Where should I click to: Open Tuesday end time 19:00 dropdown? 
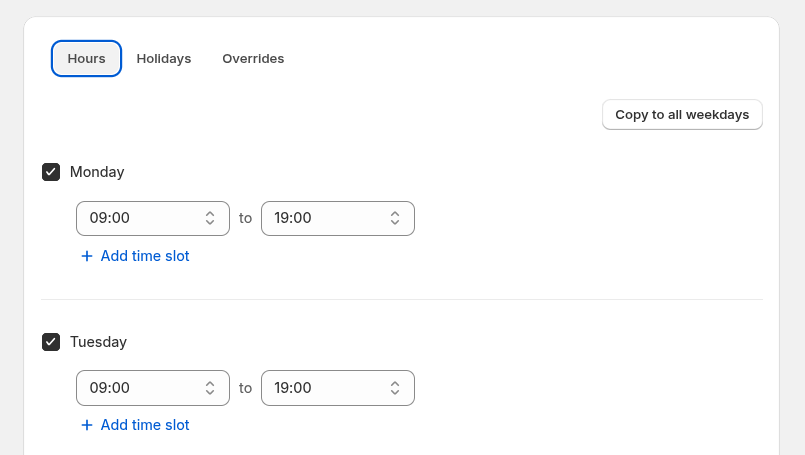coord(338,388)
